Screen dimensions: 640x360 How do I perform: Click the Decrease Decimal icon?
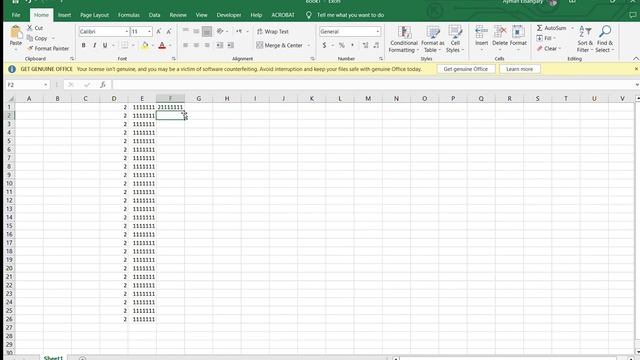(376, 45)
